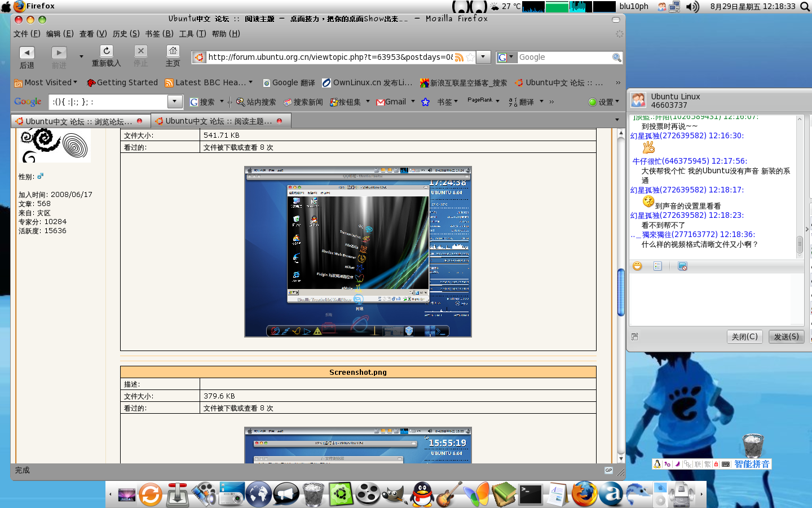Open the film reel video player in the dock
Image resolution: width=812 pixels, height=508 pixels.
tap(368, 494)
